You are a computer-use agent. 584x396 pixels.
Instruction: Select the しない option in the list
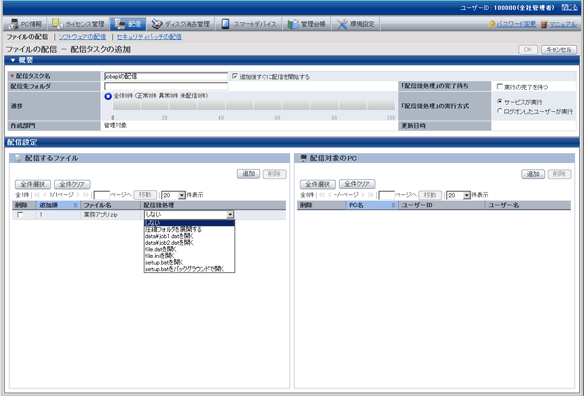(x=189, y=223)
